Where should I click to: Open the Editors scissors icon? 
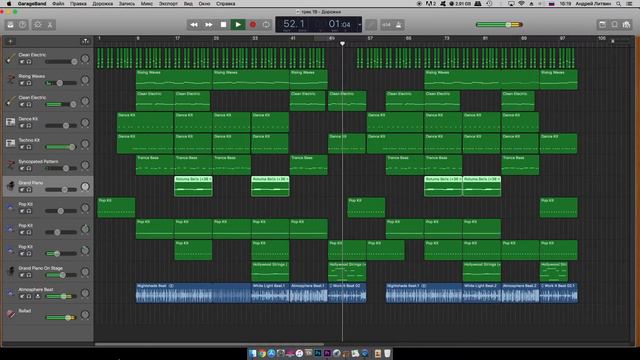[x=50, y=24]
